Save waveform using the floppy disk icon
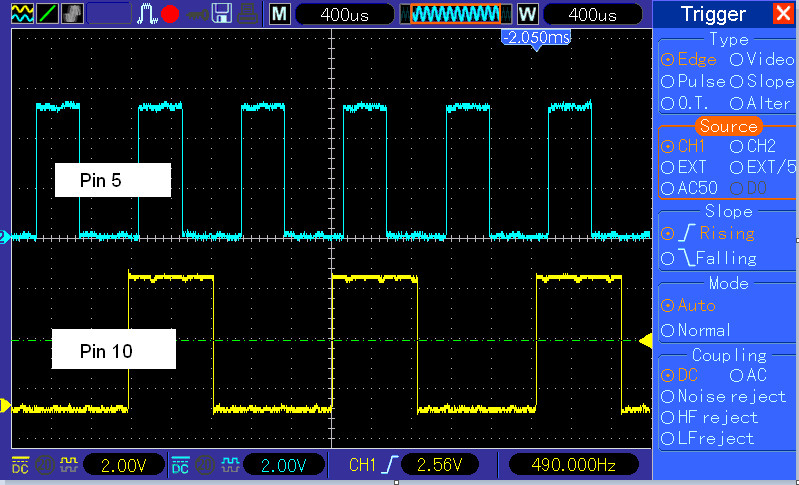Screen dimensions: 799x485 (x=223, y=13)
